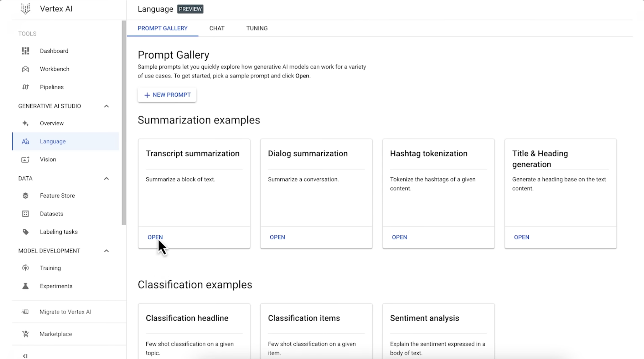644x359 pixels.
Task: Click the Pipelines icon
Action: [x=25, y=87]
